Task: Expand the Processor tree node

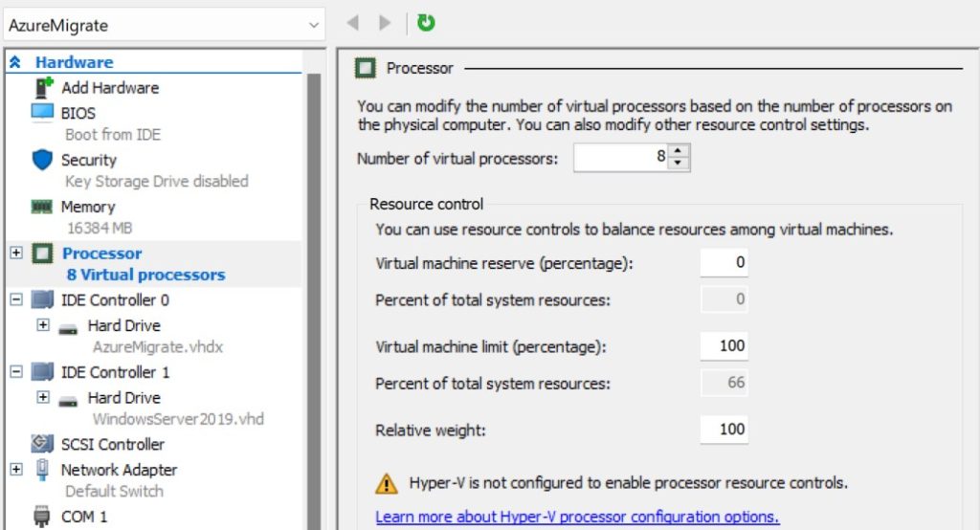Action: coord(16,253)
